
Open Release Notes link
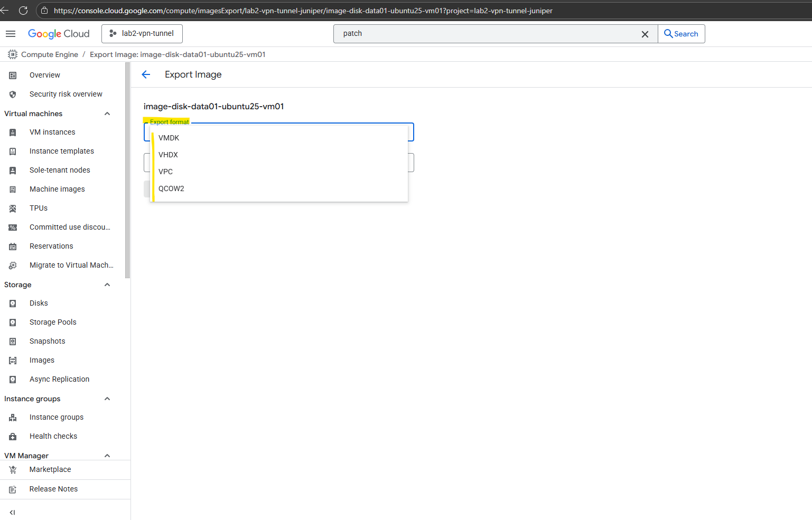(53, 489)
